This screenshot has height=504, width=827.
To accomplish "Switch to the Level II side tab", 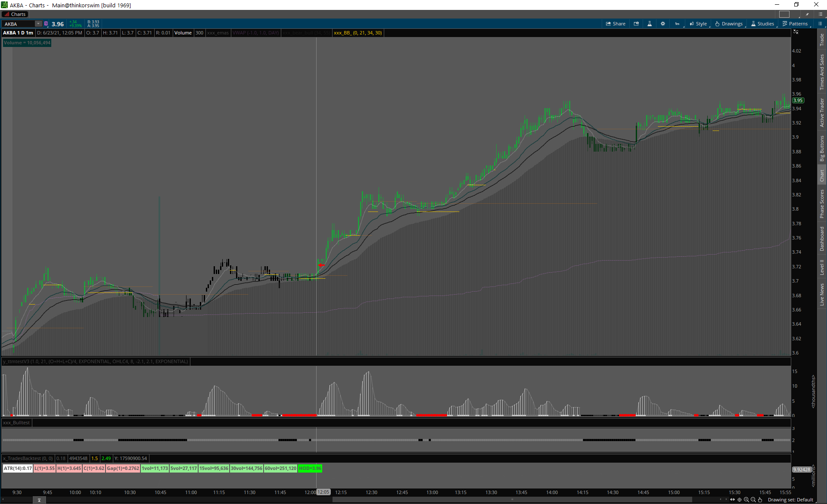I will (822, 267).
